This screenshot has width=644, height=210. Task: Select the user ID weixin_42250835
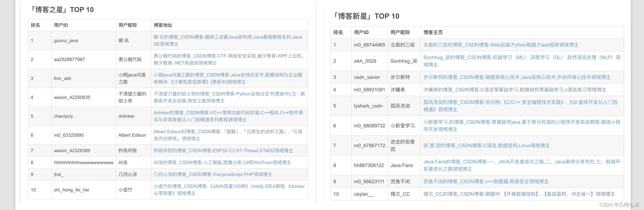point(72,97)
